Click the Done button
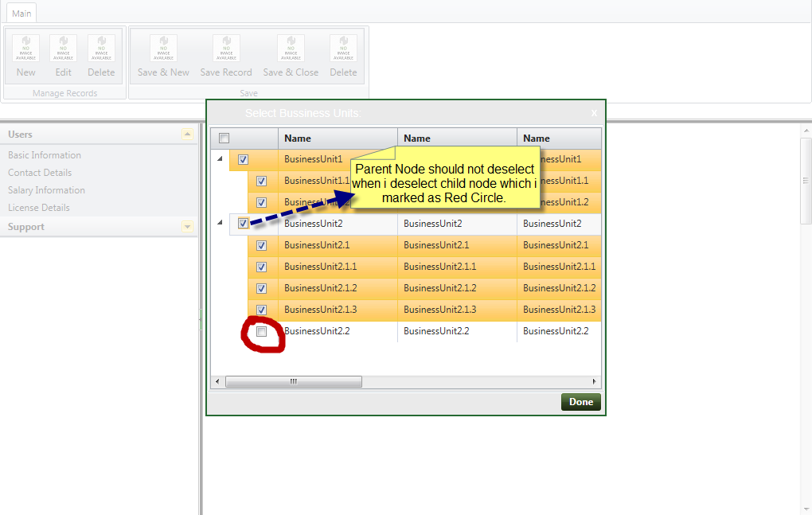The height and width of the screenshot is (515, 812). tap(581, 402)
